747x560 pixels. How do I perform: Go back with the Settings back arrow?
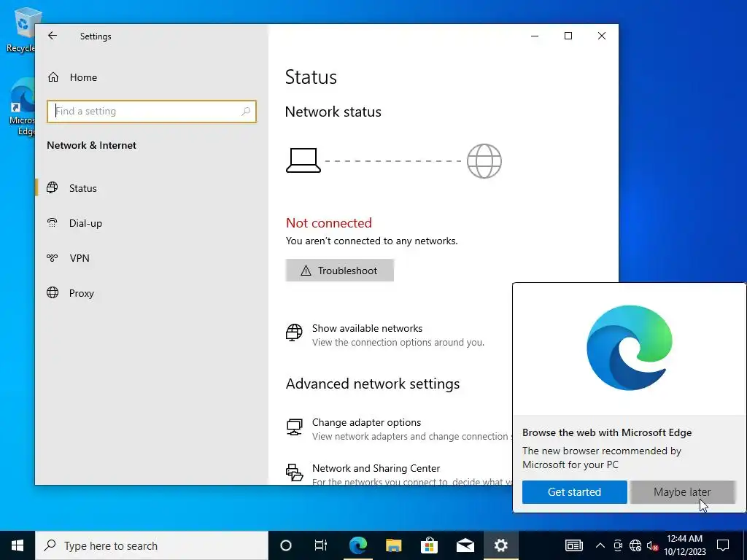(53, 36)
